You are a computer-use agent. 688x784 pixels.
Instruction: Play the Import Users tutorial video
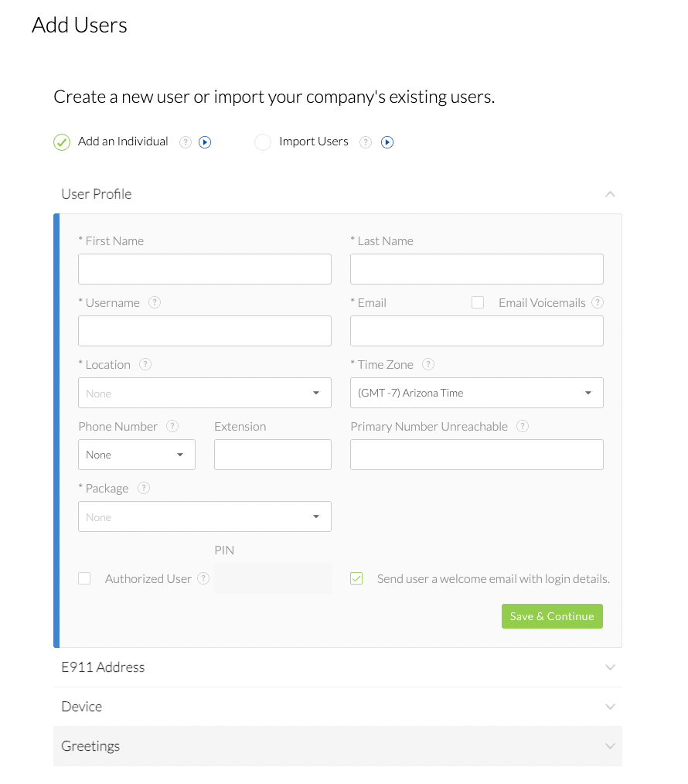[x=387, y=141]
